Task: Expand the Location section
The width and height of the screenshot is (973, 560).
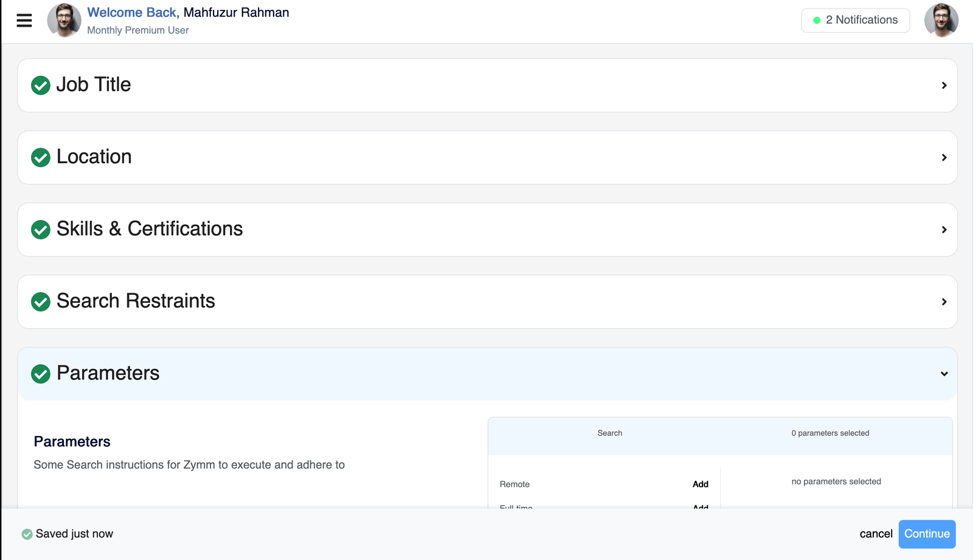Action: [x=944, y=157]
